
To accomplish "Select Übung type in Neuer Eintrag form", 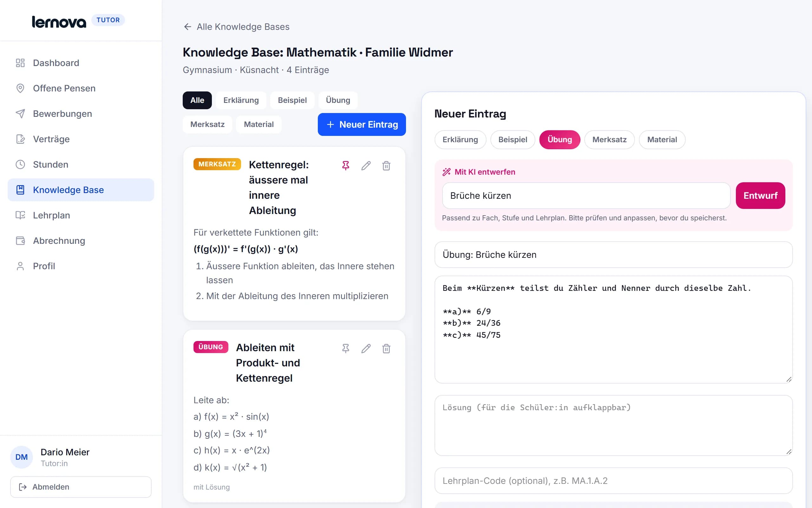I will click(560, 139).
